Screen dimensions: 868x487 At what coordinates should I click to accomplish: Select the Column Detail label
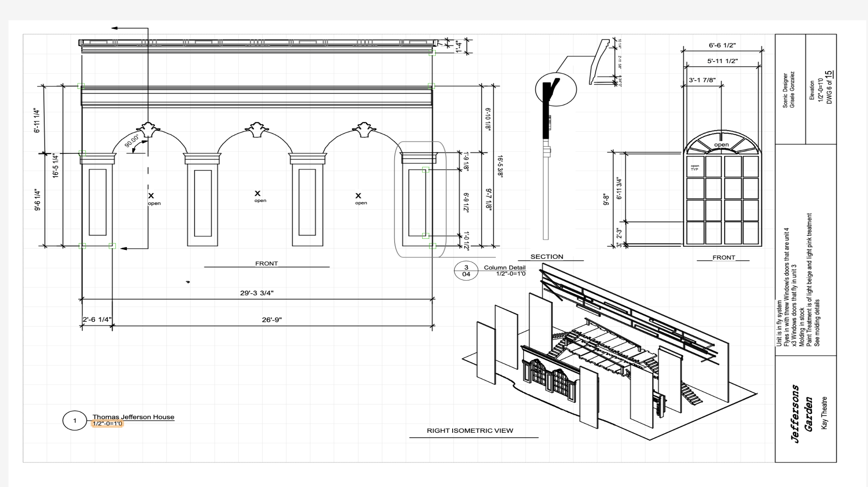tap(504, 267)
